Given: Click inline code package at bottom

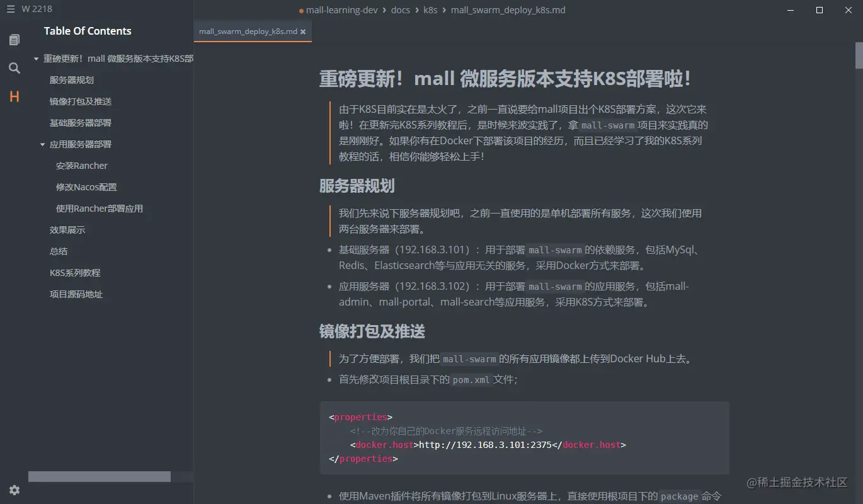Looking at the screenshot, I should pos(680,496).
